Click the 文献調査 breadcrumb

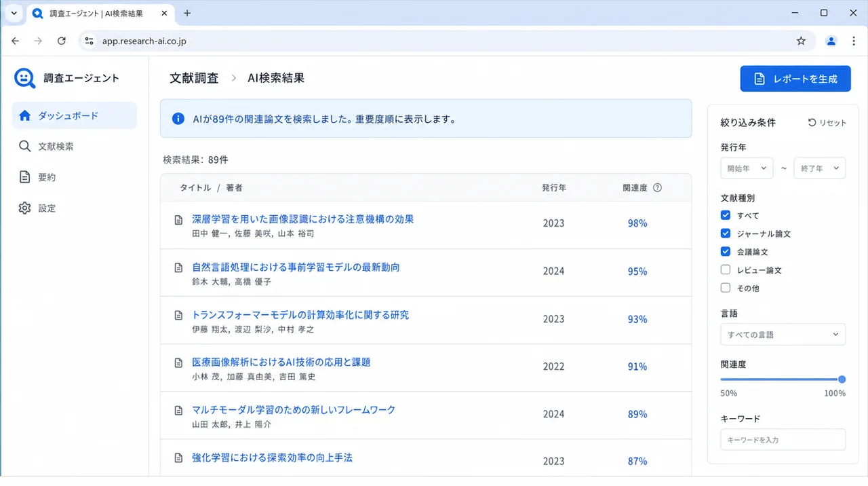coord(194,78)
